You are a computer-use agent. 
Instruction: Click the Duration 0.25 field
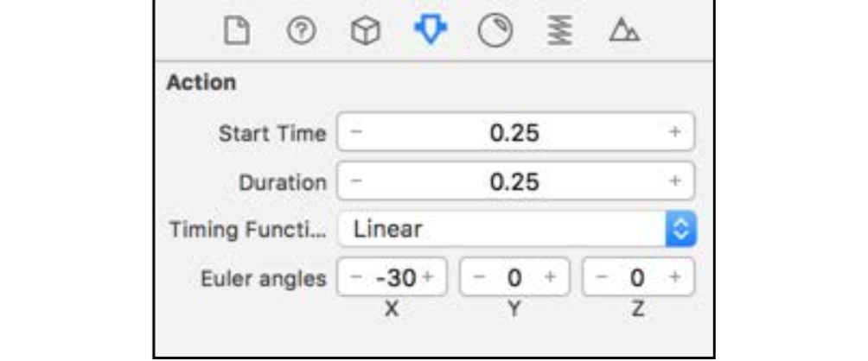tap(514, 180)
